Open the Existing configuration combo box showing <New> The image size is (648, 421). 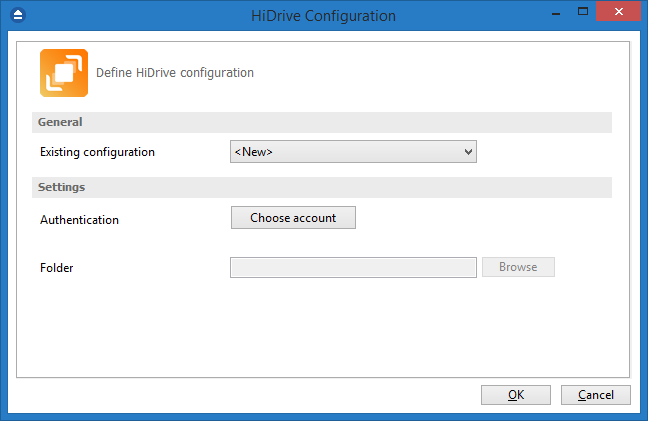(353, 152)
